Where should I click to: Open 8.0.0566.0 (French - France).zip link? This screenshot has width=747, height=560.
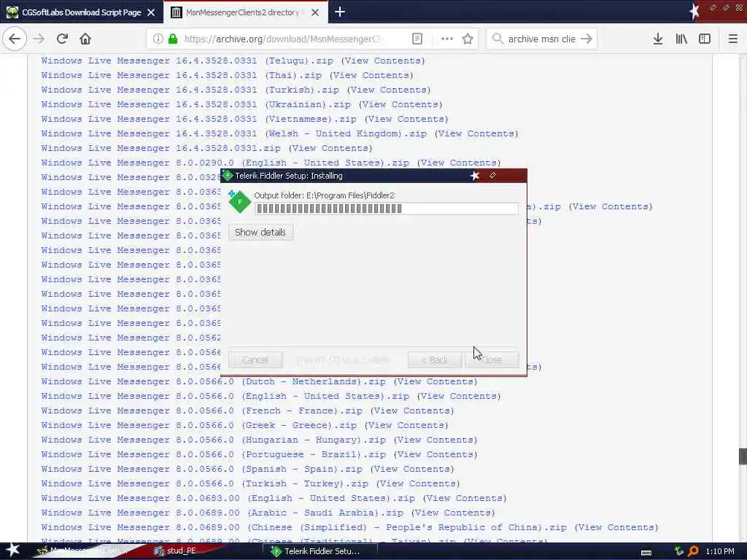[x=201, y=411]
